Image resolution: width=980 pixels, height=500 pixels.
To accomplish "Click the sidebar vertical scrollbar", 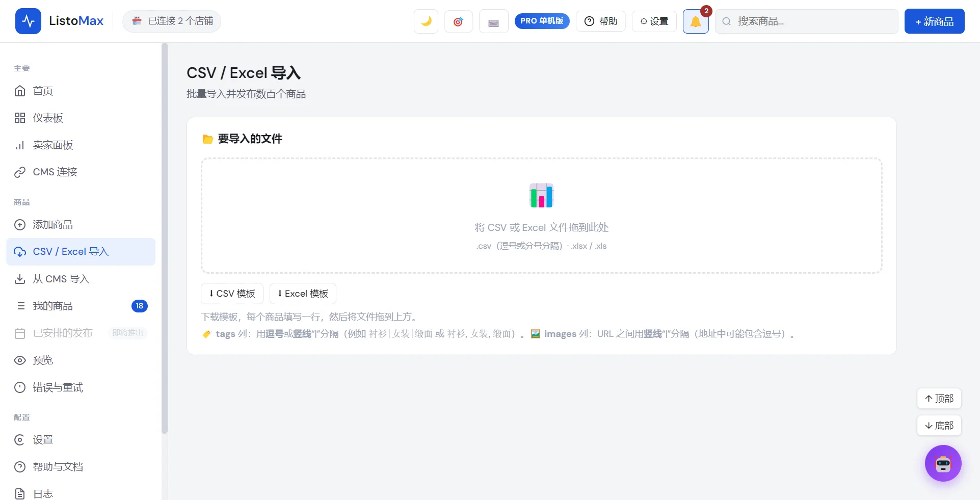I will coord(165,239).
